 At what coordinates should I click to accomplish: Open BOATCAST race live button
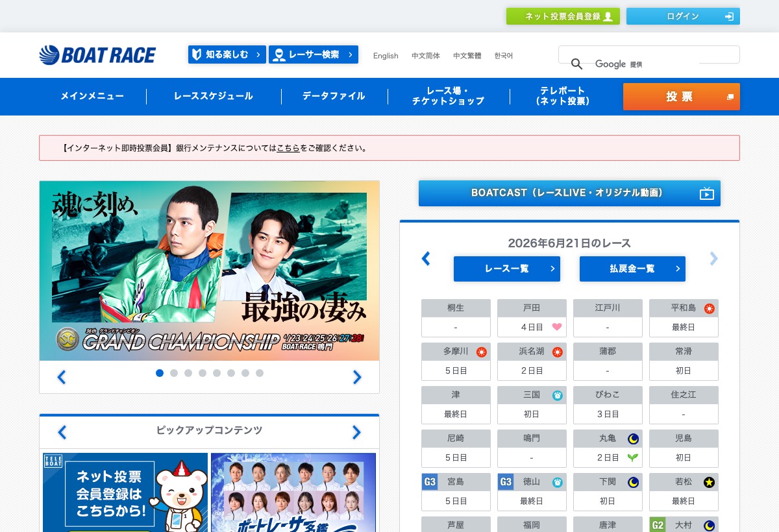pos(569,193)
